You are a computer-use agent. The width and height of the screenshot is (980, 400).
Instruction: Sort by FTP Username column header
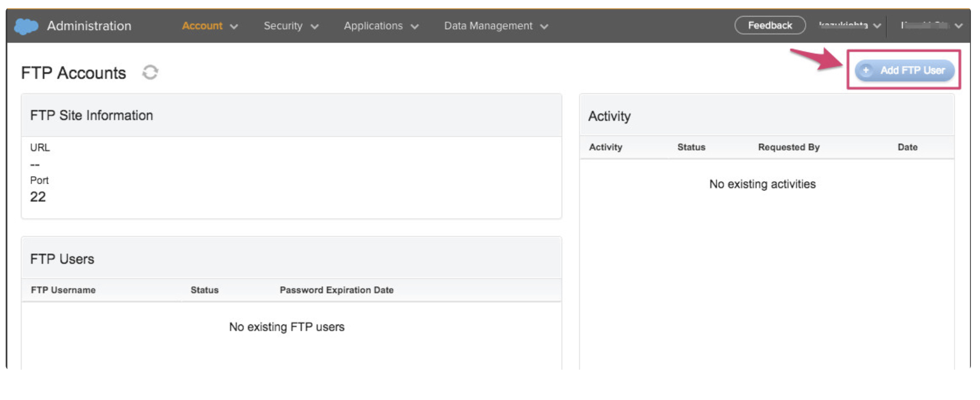(x=63, y=290)
